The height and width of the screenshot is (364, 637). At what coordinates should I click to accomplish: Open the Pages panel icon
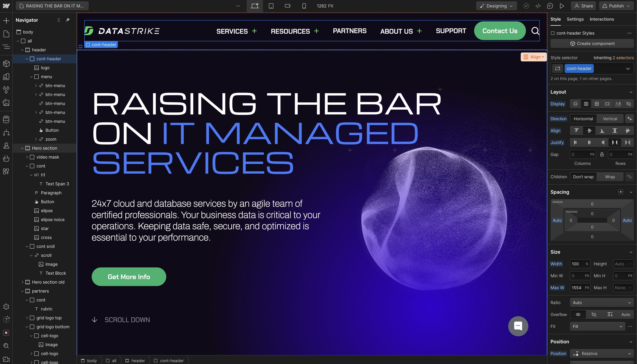pos(6,34)
